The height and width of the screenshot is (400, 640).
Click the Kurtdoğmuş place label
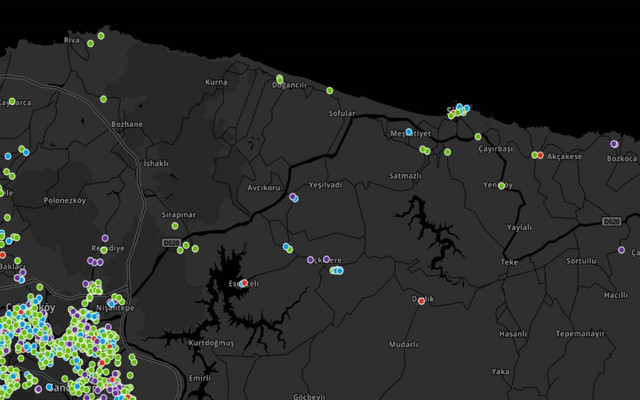(211, 342)
